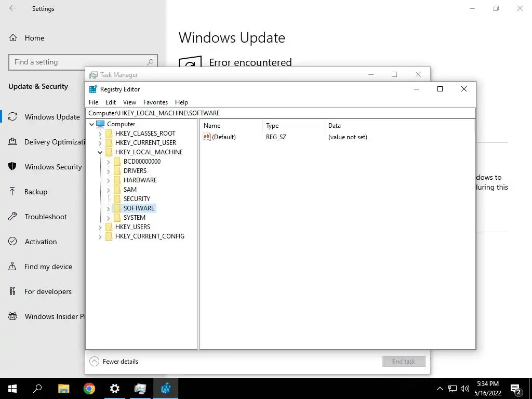Image resolution: width=532 pixels, height=399 pixels.
Task: Click the string value icon for (Default)
Action: coord(207,137)
